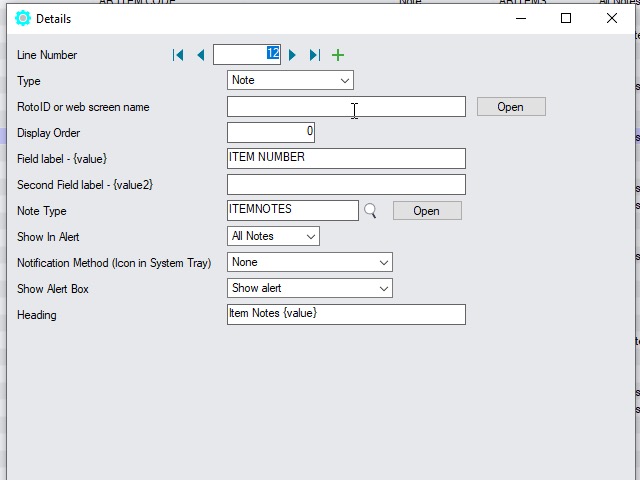Click the Second Field label input
Screen dimensions: 640x480
pyautogui.click(x=346, y=184)
